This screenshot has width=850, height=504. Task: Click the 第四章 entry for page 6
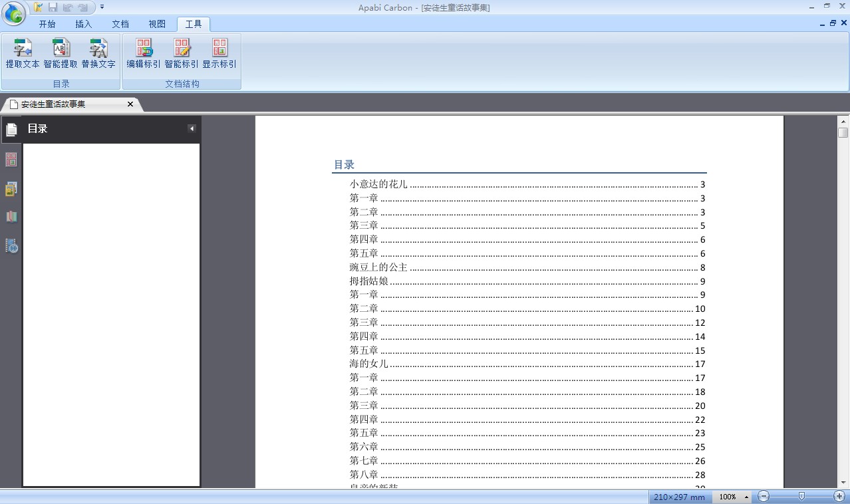(527, 239)
